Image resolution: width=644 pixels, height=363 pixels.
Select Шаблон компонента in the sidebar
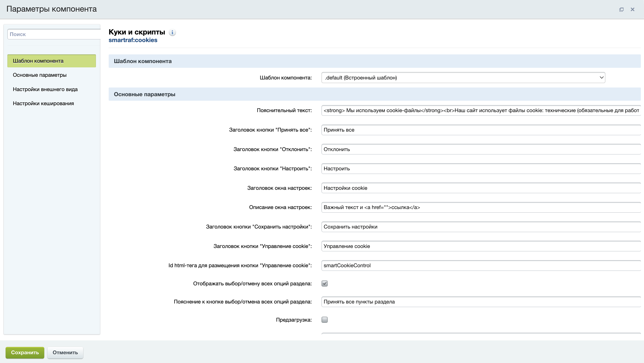coord(51,61)
